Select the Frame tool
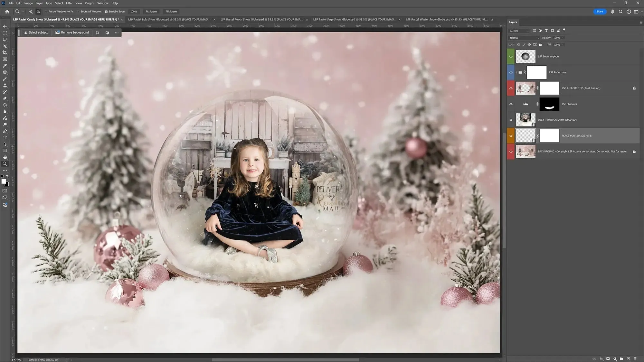This screenshot has height=362, width=644. coord(5,59)
